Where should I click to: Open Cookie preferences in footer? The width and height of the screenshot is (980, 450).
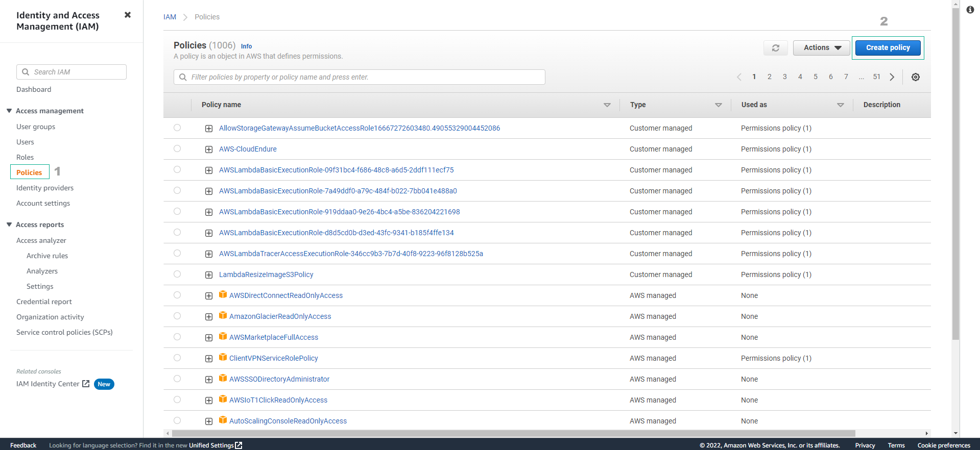click(x=944, y=445)
